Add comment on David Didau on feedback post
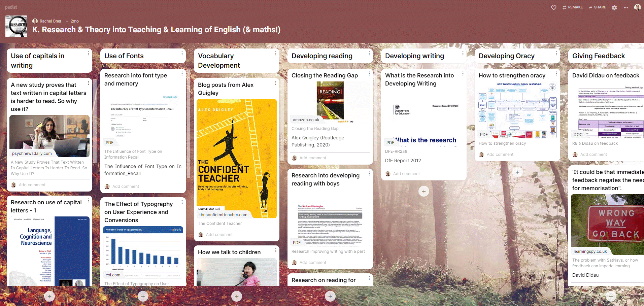644x306 pixels. pos(594,155)
